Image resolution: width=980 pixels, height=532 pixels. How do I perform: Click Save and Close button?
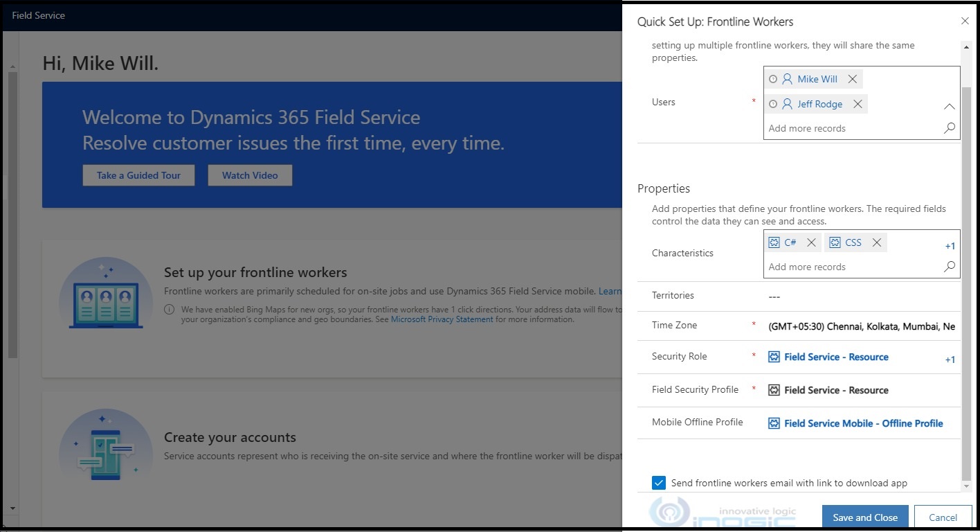coord(865,517)
